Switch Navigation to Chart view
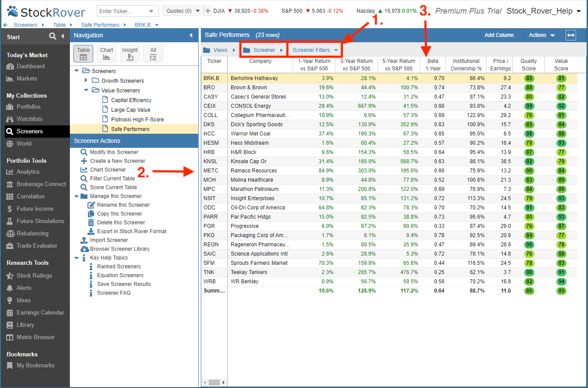The width and height of the screenshot is (588, 388). coord(106,54)
